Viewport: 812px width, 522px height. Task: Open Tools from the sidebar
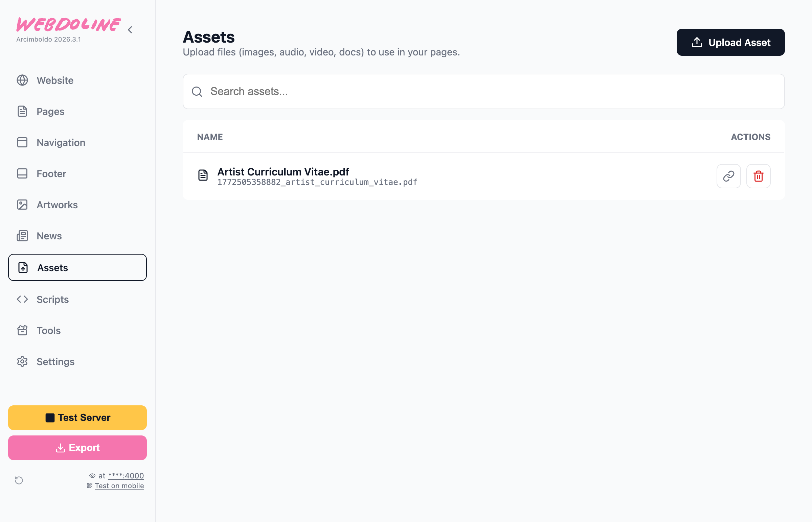(x=48, y=331)
